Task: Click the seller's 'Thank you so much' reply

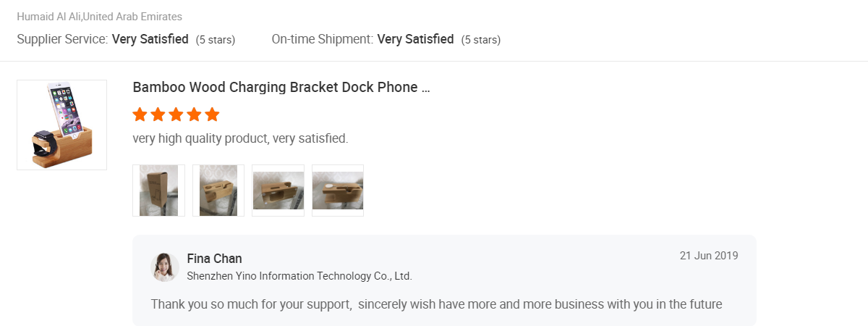Action: tap(436, 304)
